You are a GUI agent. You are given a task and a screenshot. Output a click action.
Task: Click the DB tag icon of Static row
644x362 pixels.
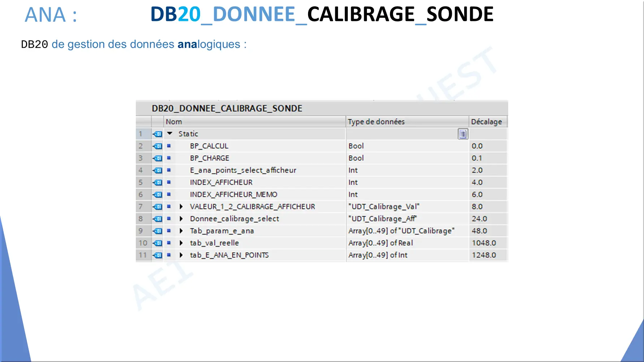coord(157,134)
